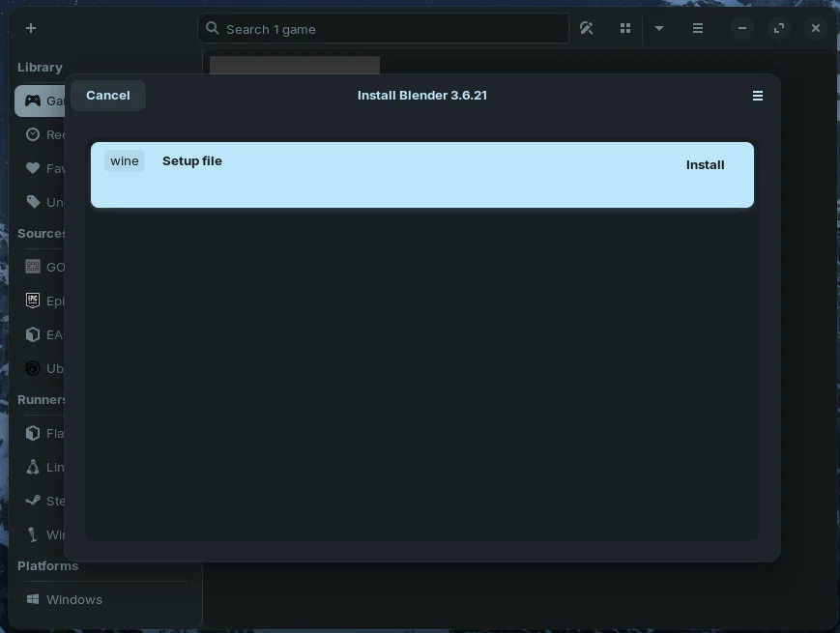Open the Lutris main menu icon
This screenshot has height=633, width=840.
(698, 28)
